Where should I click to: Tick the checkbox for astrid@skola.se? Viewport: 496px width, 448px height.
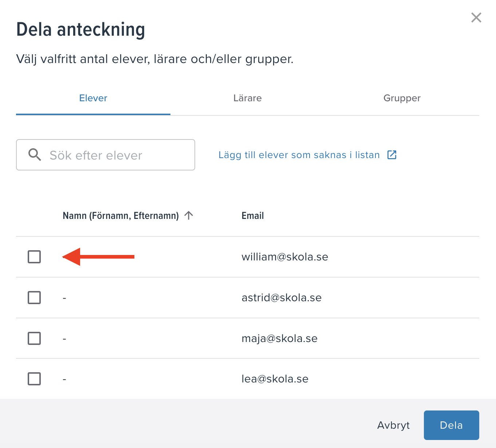click(34, 298)
